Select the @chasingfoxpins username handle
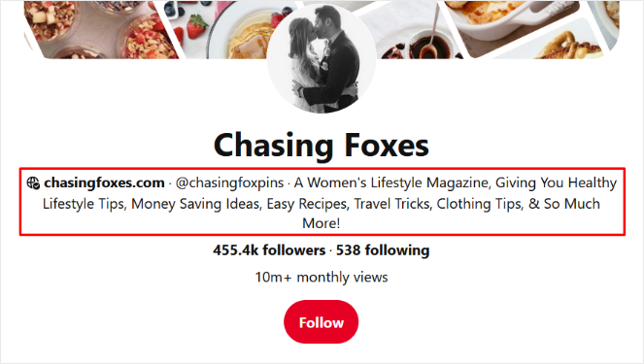The image size is (644, 364). 229,182
